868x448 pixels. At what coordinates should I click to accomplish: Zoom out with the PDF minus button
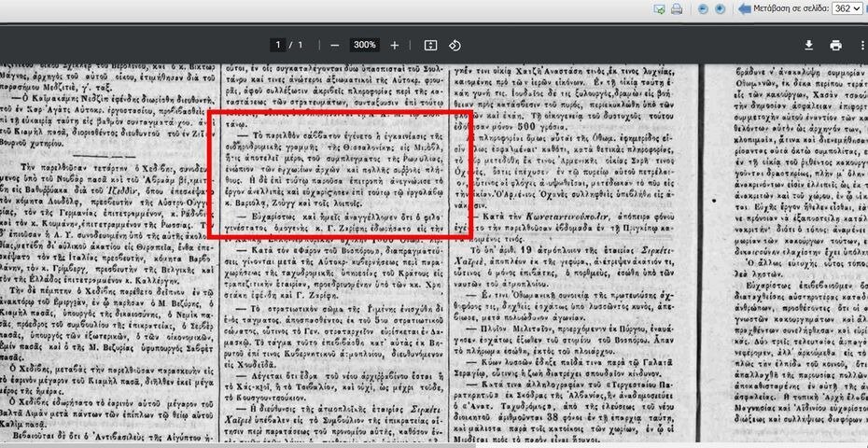click(x=334, y=46)
